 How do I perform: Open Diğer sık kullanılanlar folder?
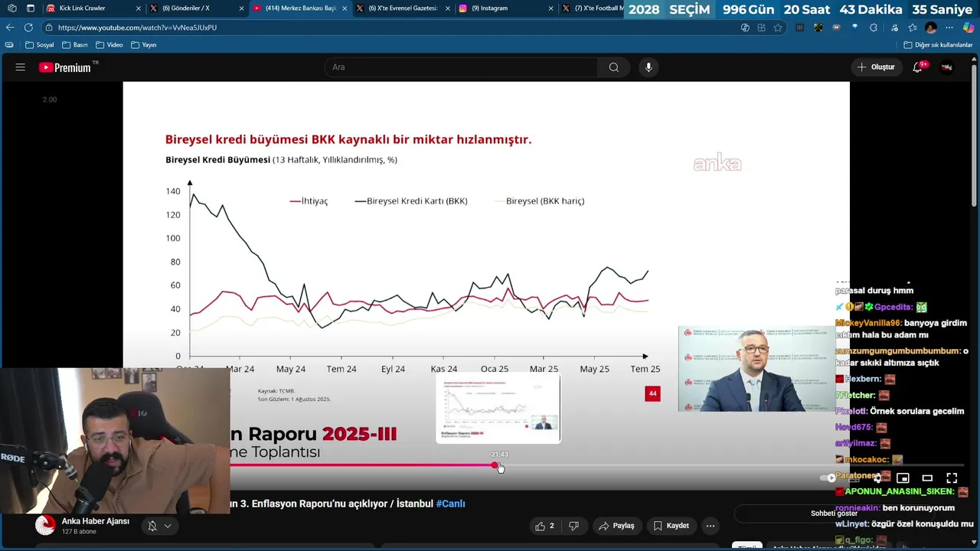(938, 45)
